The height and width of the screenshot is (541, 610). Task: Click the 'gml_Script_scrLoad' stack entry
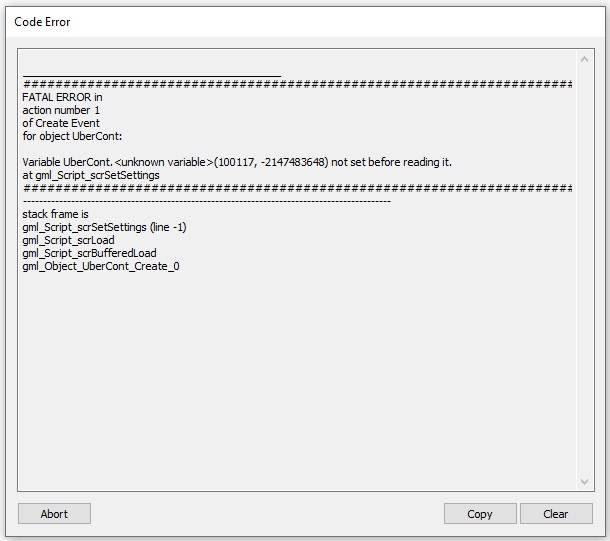tap(68, 241)
